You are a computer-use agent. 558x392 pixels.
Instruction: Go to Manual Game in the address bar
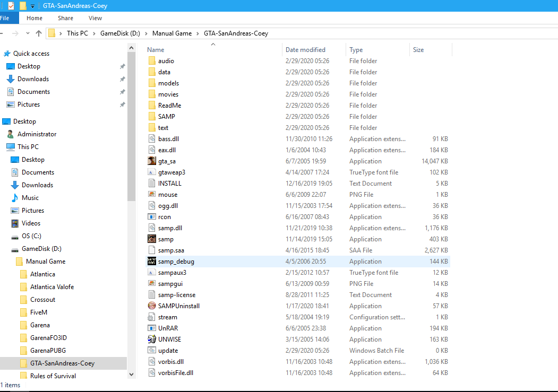pyautogui.click(x=172, y=33)
